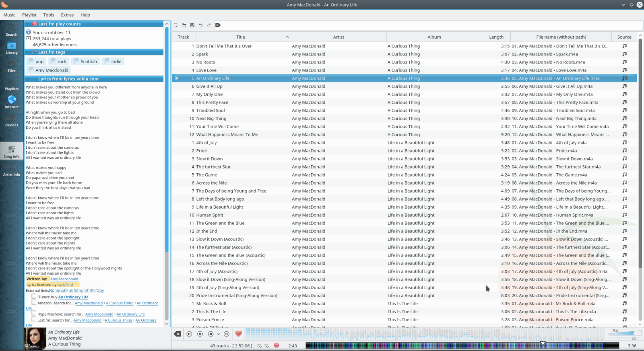
Task: Collapse the Lyrics from lyrics.wikia.com section
Action: click(28, 79)
